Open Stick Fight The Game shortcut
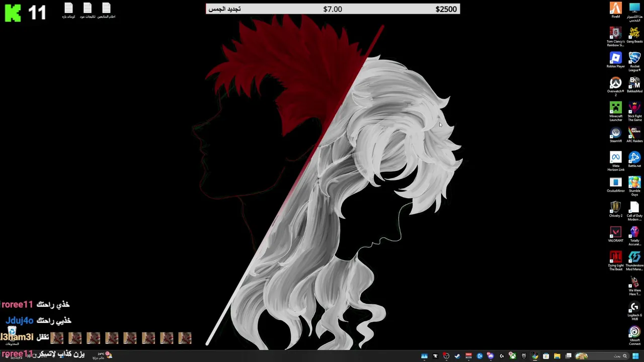Image resolution: width=644 pixels, height=362 pixels. point(634,112)
